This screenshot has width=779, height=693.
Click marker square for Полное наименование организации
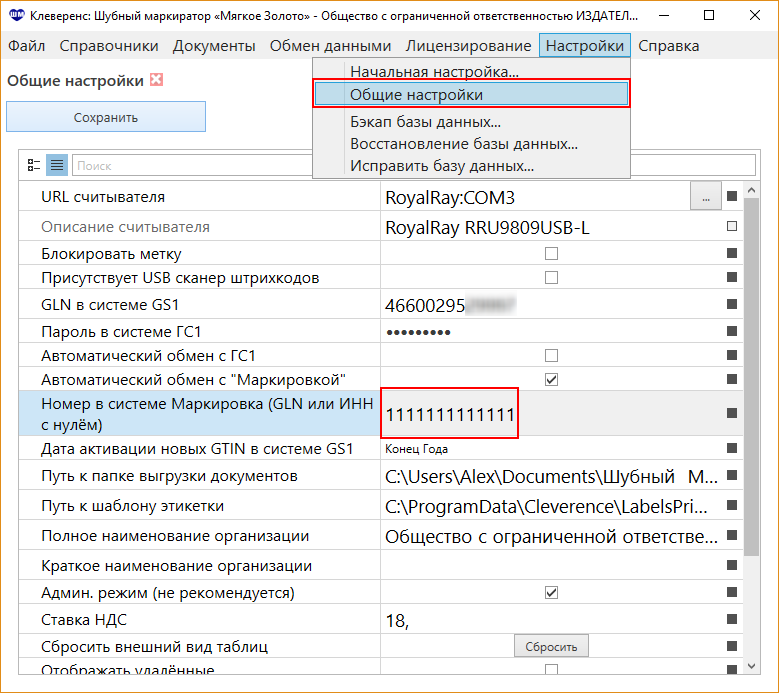tap(732, 536)
